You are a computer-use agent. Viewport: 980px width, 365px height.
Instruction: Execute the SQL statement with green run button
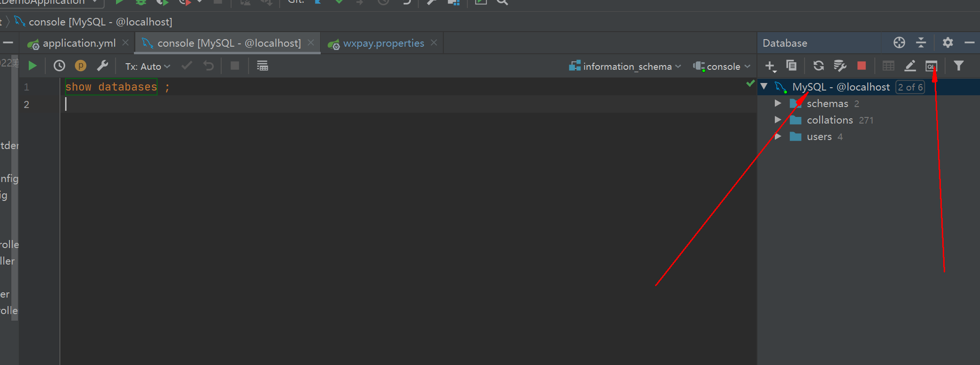click(33, 66)
